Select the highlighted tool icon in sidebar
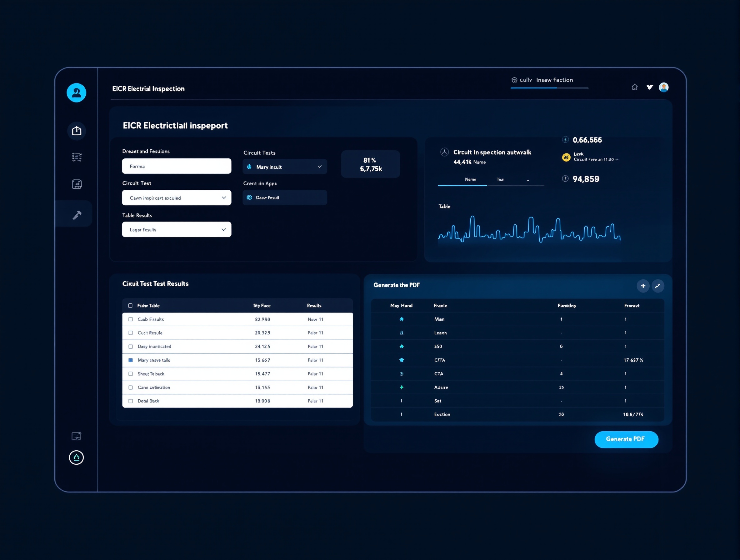 (x=76, y=214)
